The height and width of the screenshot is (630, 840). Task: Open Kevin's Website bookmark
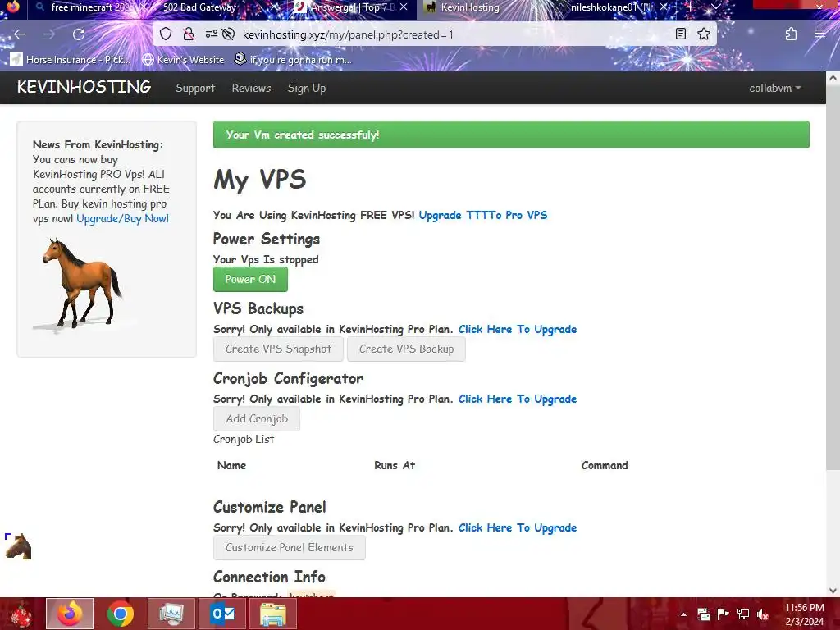(x=183, y=59)
